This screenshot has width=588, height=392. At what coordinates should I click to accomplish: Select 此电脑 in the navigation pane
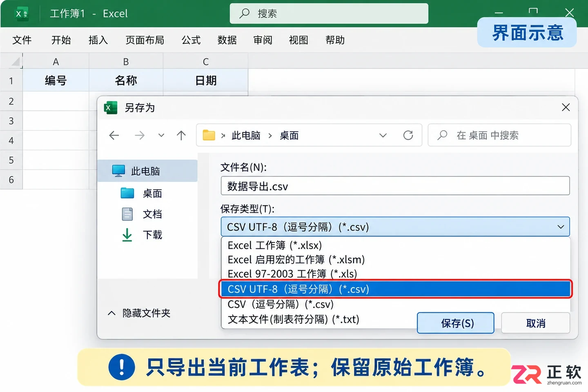[147, 171]
